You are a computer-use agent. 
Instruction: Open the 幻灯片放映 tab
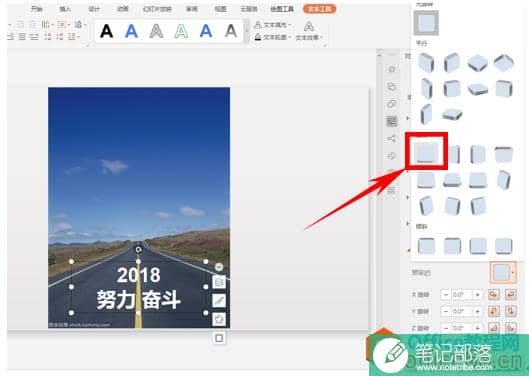tap(157, 9)
